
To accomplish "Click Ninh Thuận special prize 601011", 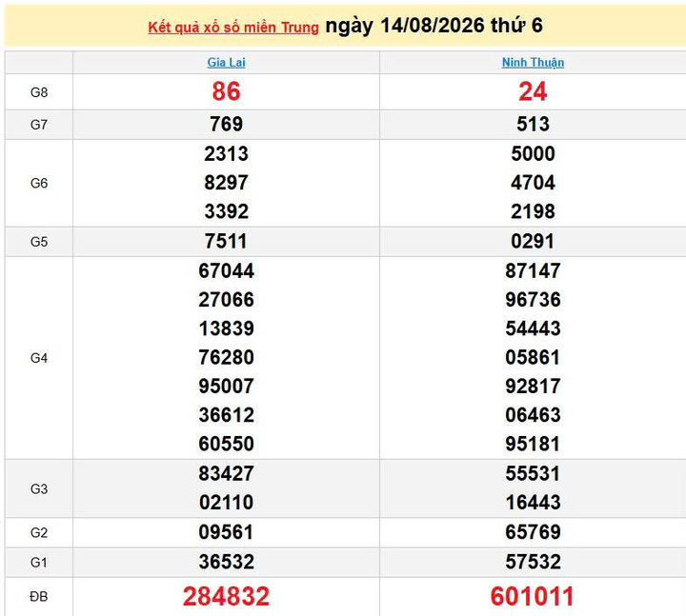I will coord(532,596).
